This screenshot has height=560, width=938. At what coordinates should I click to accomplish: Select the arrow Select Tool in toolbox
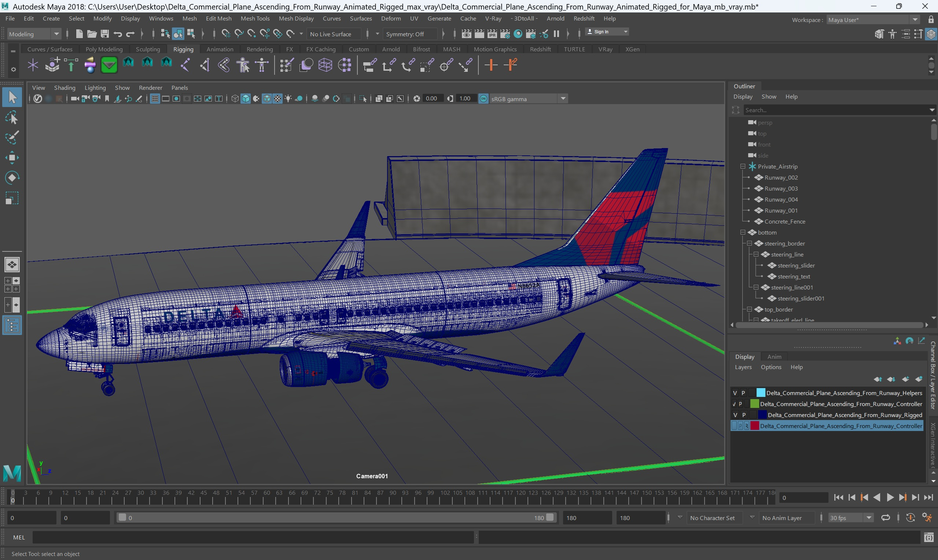tap(12, 97)
